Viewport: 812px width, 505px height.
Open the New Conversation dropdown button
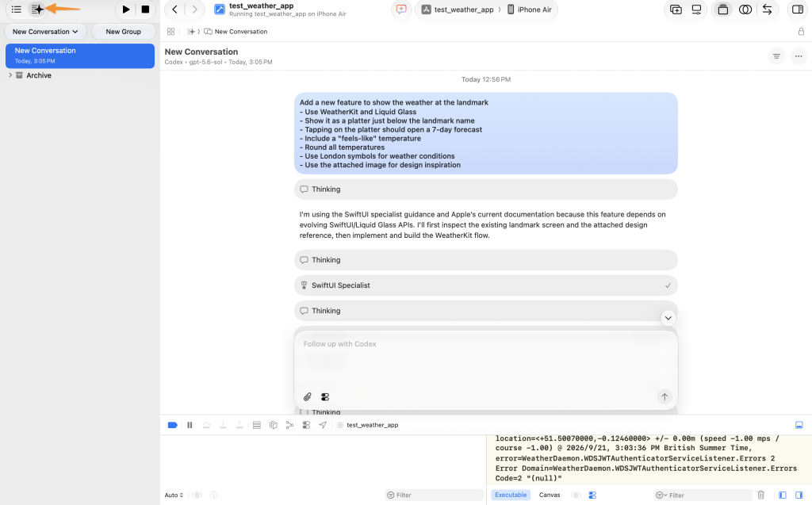[45, 32]
